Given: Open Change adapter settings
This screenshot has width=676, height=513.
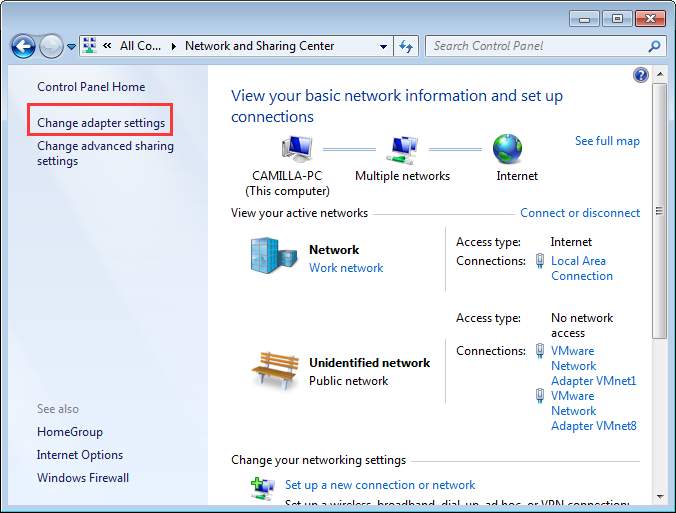Looking at the screenshot, I should (101, 123).
